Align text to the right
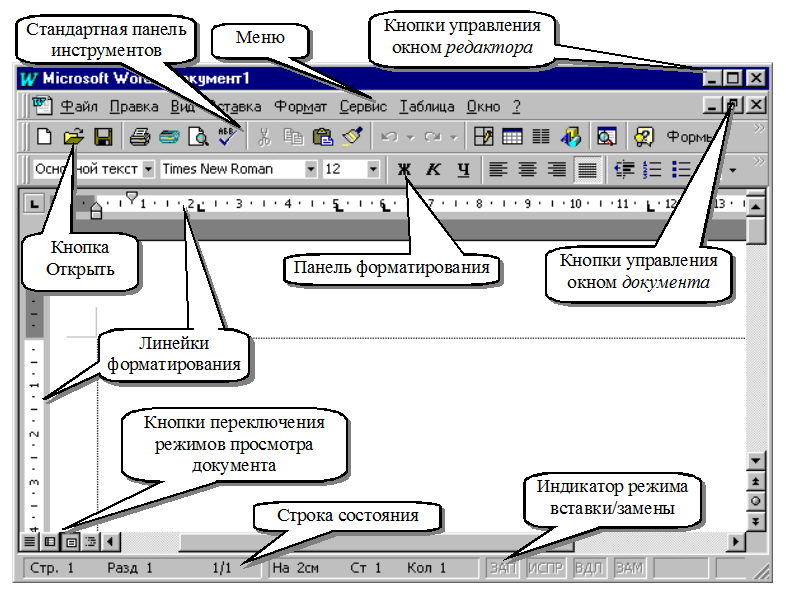The height and width of the screenshot is (591, 786). coord(556,169)
